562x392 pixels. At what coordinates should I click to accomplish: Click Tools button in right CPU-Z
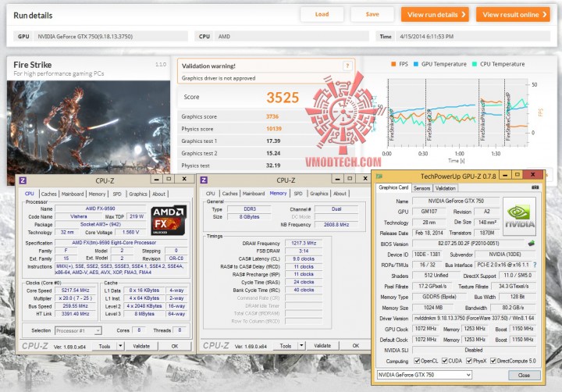[x=286, y=346]
